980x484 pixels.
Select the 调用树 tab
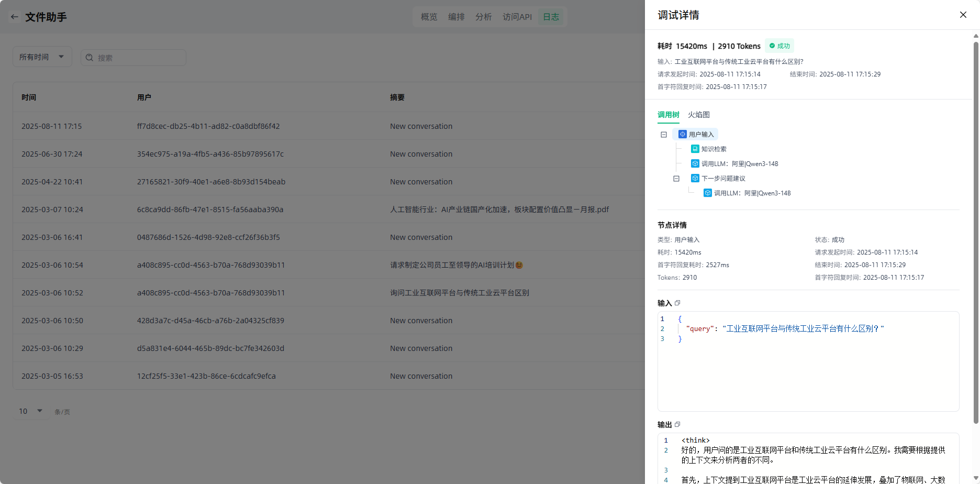click(668, 115)
